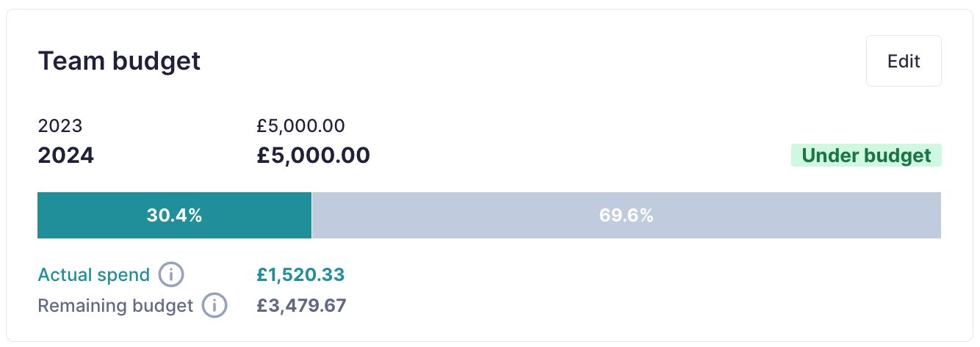Click the 69.6% percentage text
This screenshot has height=347, width=980.
click(x=626, y=216)
